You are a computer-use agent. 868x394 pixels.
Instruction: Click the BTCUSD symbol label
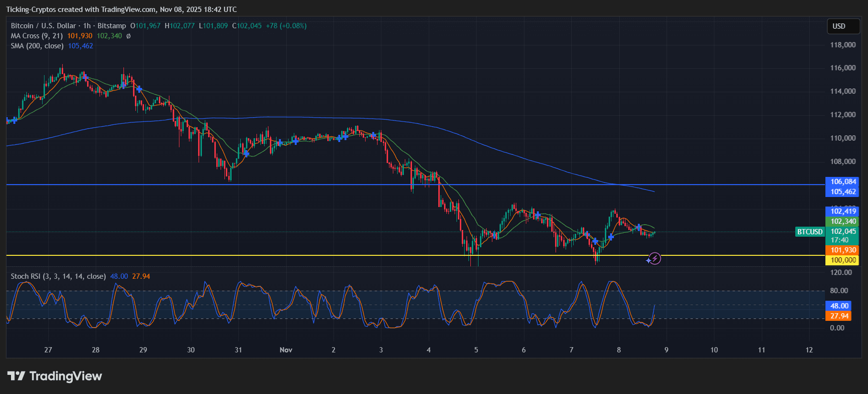pyautogui.click(x=810, y=232)
